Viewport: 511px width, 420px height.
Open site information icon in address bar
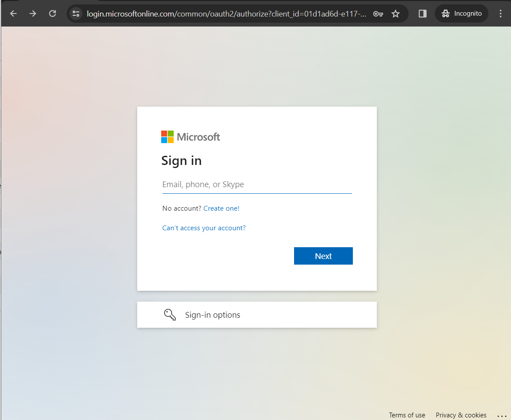[x=76, y=13]
